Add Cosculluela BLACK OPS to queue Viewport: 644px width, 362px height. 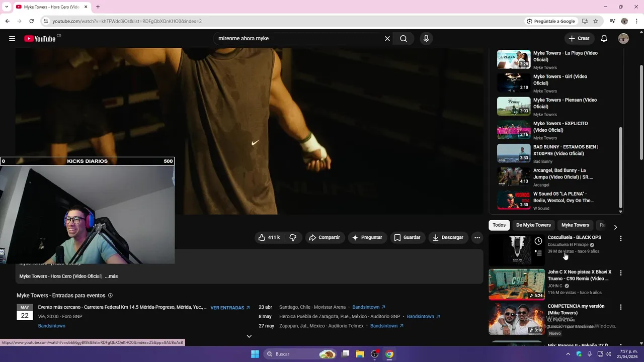tap(538, 253)
